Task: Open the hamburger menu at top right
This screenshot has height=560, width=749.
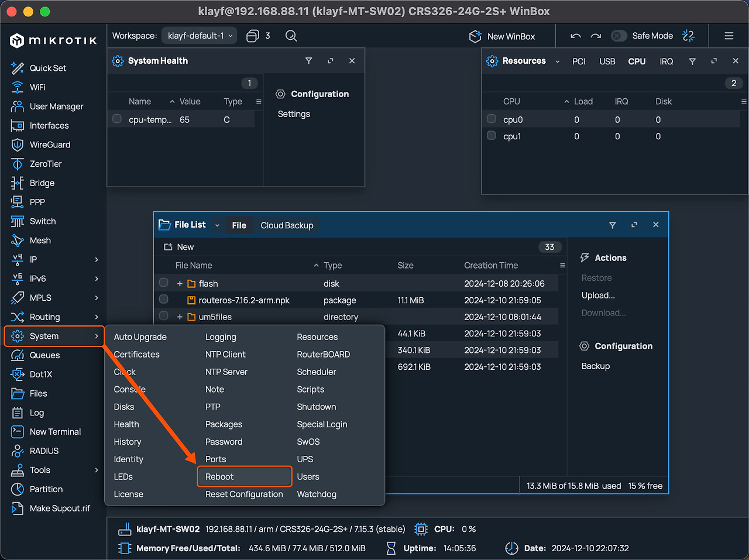Action: pos(729,36)
